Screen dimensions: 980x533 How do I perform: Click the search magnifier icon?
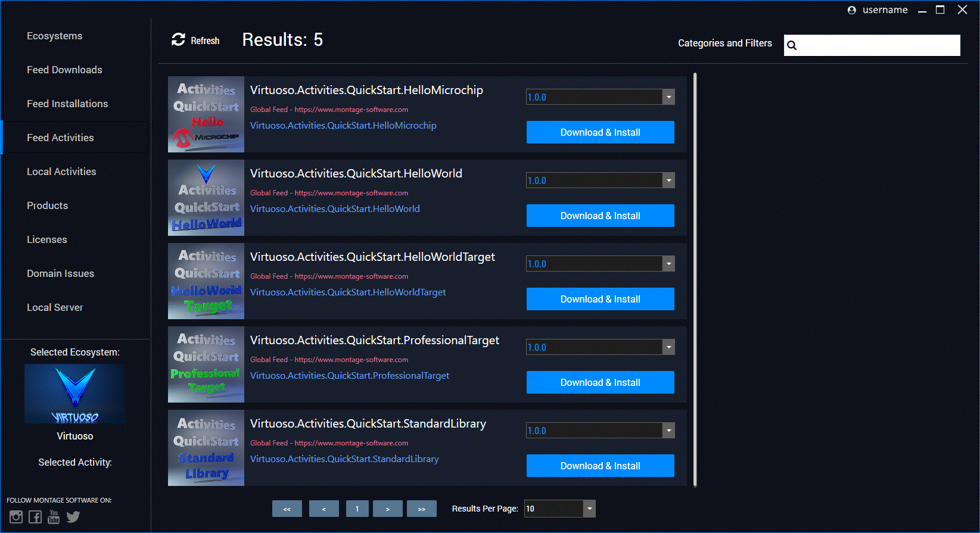tap(792, 45)
